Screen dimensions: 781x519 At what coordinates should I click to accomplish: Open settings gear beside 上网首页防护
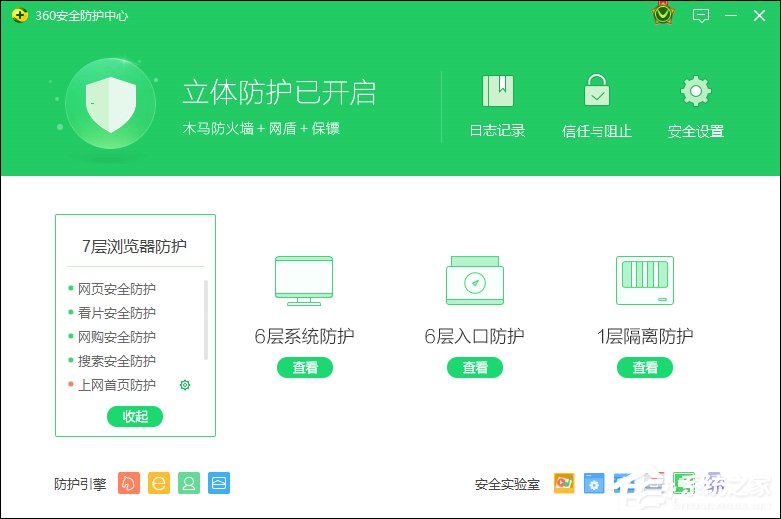pos(184,385)
